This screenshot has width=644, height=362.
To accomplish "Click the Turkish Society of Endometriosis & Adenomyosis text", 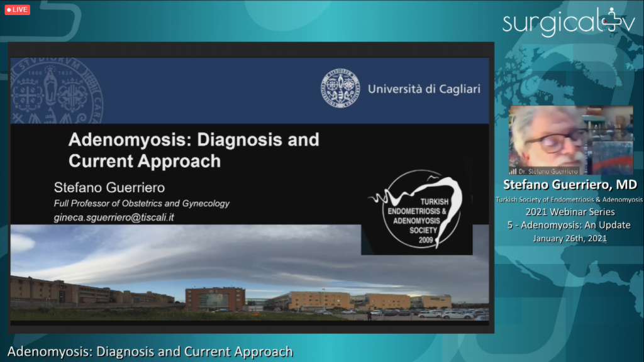I will 569,199.
